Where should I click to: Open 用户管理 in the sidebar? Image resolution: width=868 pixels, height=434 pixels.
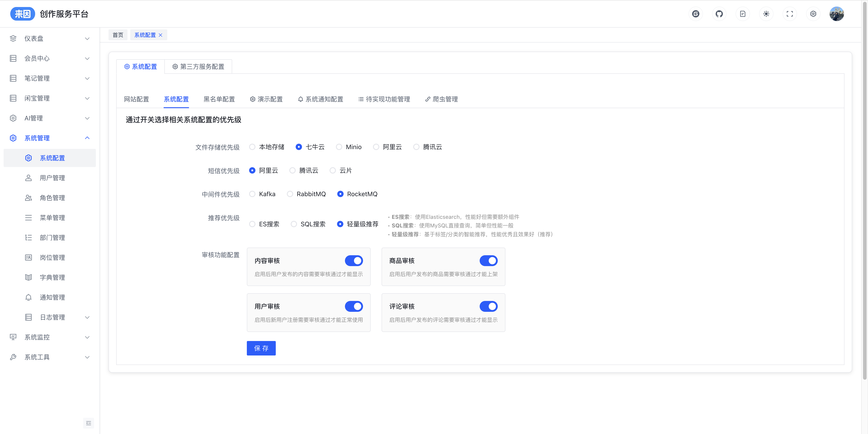tap(52, 178)
